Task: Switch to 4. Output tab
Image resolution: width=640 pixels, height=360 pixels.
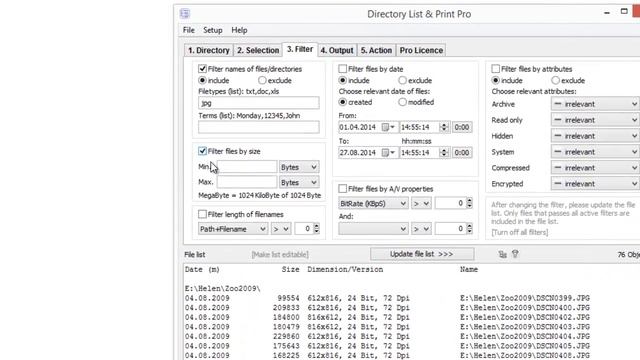Action: coord(337,50)
